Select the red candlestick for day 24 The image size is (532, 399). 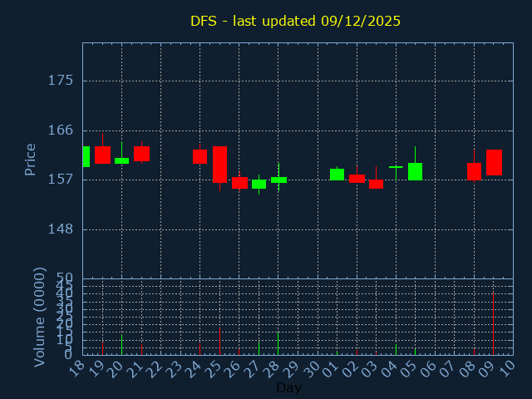[199, 156]
